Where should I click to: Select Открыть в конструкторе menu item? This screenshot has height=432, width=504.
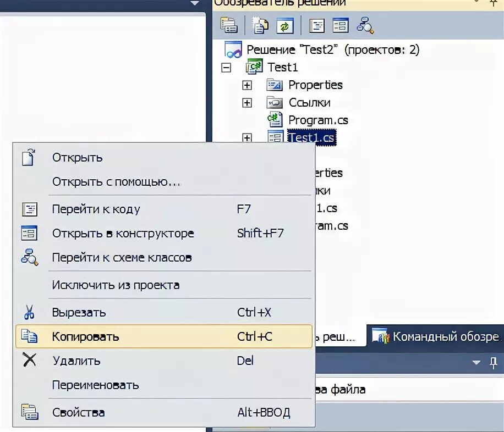point(163,233)
